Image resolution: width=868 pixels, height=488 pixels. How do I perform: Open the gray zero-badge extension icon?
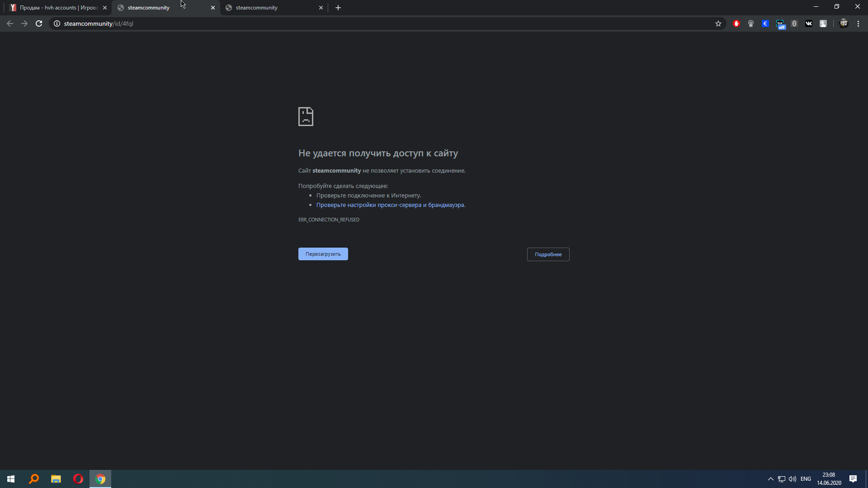(x=794, y=23)
